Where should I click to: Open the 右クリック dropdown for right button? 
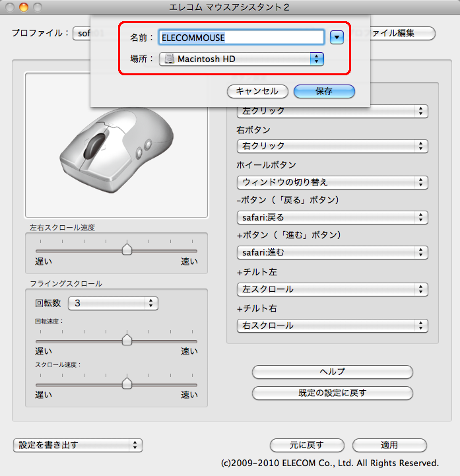[x=332, y=146]
